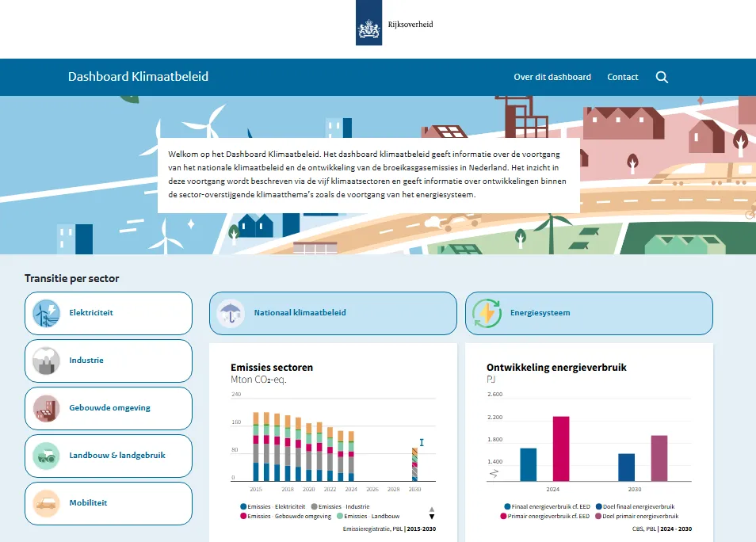Click the Emissies sectoren chart title
This screenshot has height=542, width=756.
click(272, 368)
